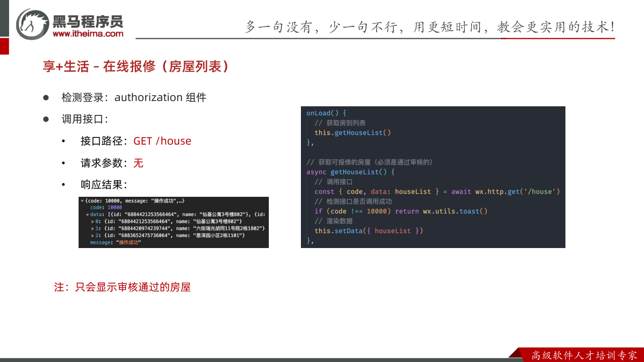Click this.setData({ houseList }) code line
644x362 pixels.
pos(368,231)
